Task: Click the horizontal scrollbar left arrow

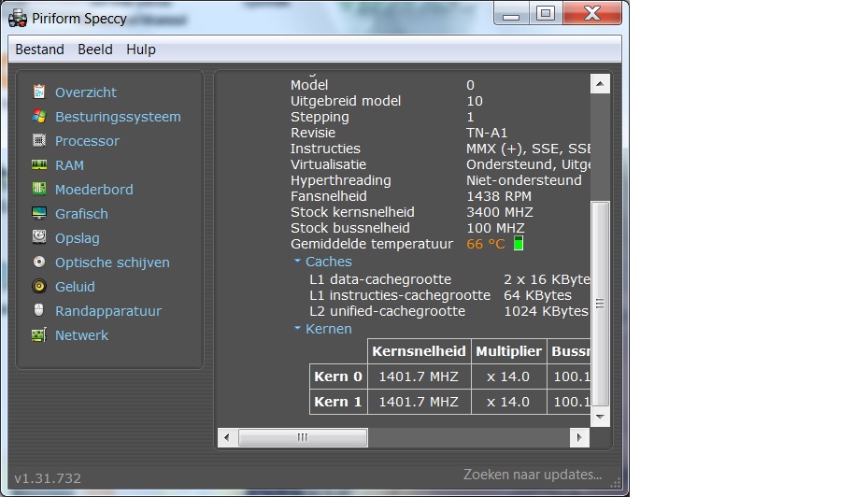Action: click(x=227, y=437)
